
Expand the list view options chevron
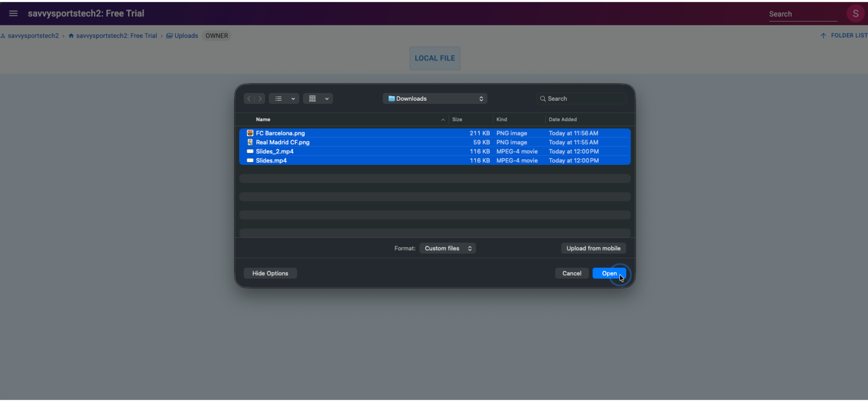[293, 98]
